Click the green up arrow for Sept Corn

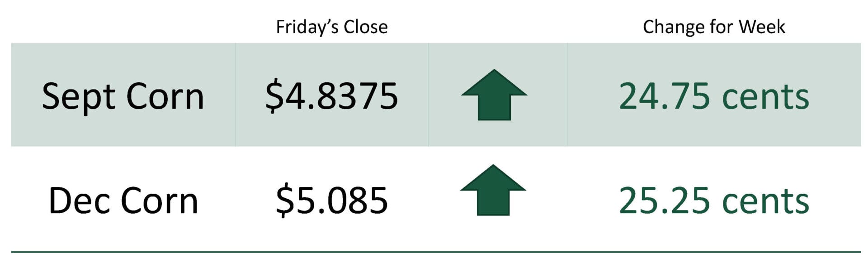click(494, 95)
